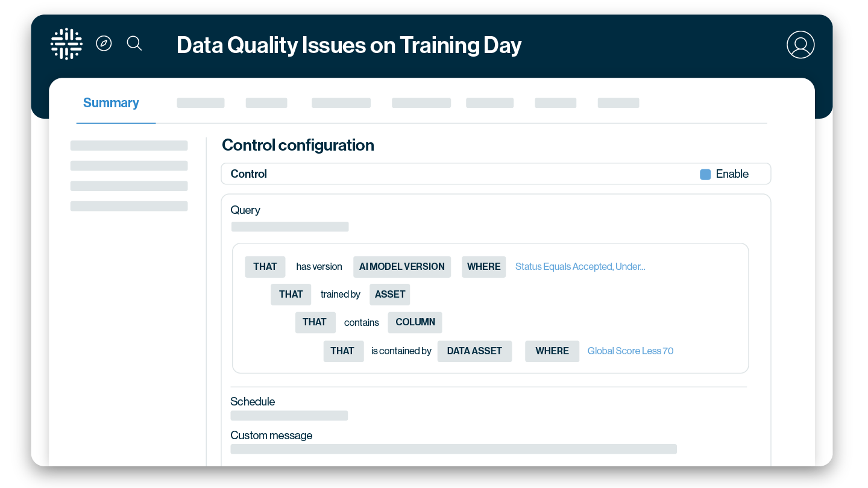868x488 pixels.
Task: Toggle the Enable checkbox
Action: (705, 174)
